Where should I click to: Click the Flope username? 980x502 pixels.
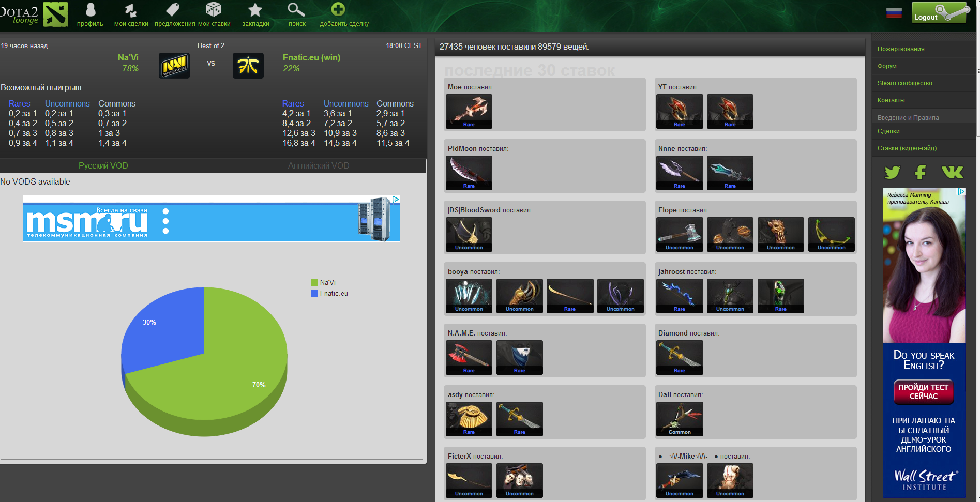click(x=668, y=210)
